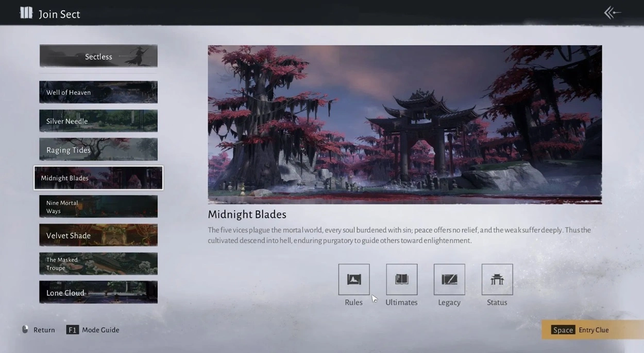Viewport: 644px width, 353px height.
Task: Click the Join Sect header icon
Action: 26,13
